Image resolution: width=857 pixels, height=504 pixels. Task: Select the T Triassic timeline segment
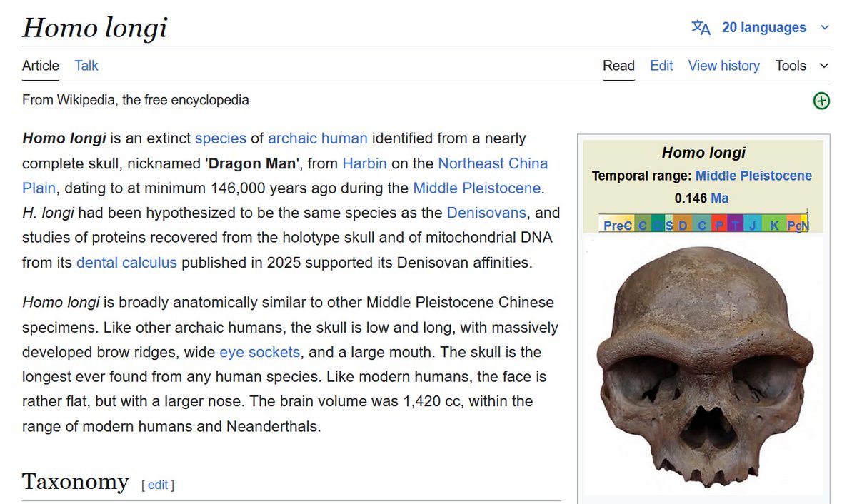coord(735,223)
